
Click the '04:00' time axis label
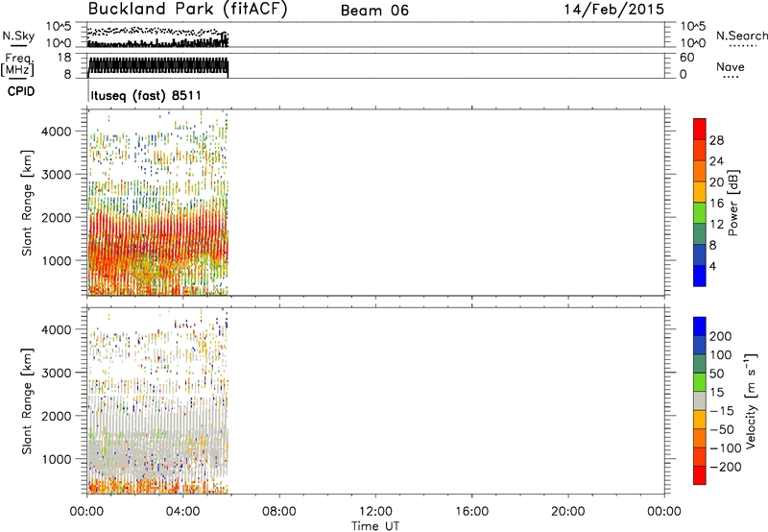(182, 512)
